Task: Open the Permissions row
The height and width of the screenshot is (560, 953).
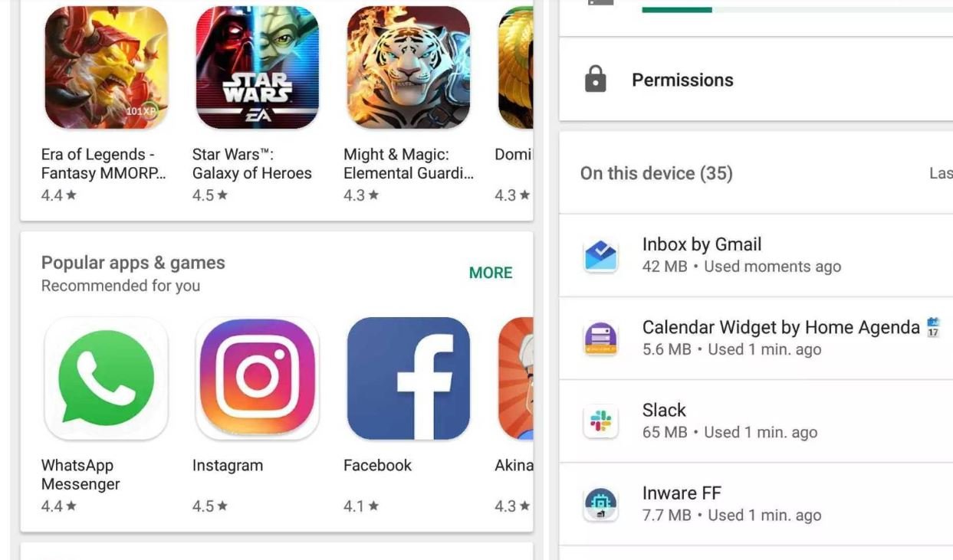Action: click(756, 79)
